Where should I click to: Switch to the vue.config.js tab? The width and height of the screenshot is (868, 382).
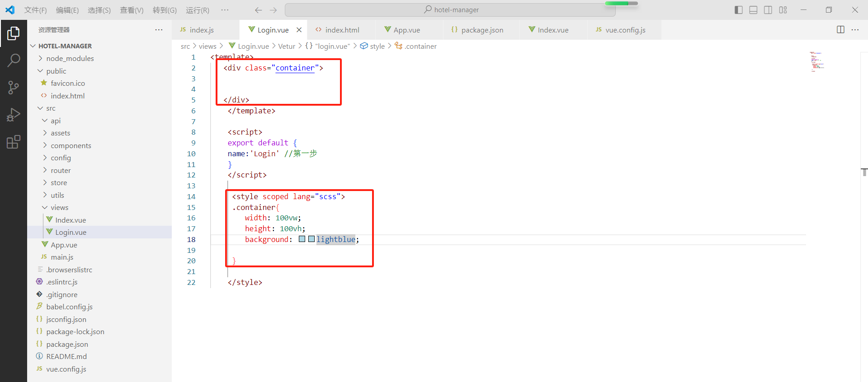tap(625, 30)
